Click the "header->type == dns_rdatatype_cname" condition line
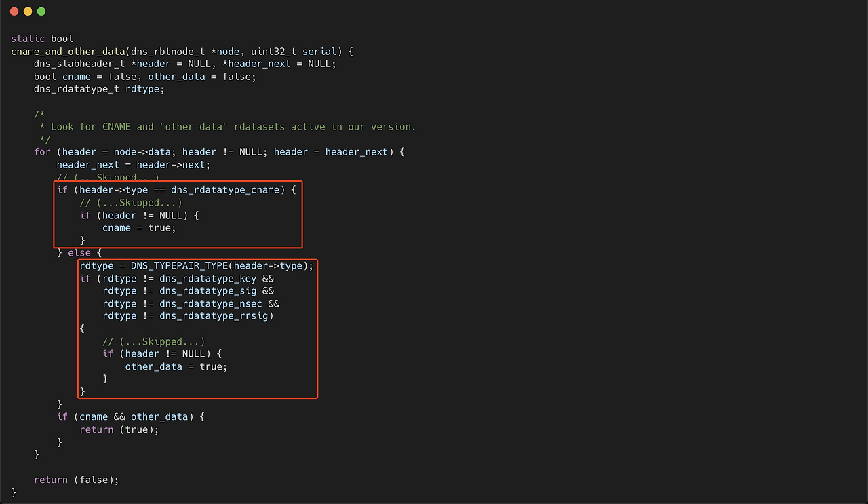The image size is (868, 504). tap(176, 190)
